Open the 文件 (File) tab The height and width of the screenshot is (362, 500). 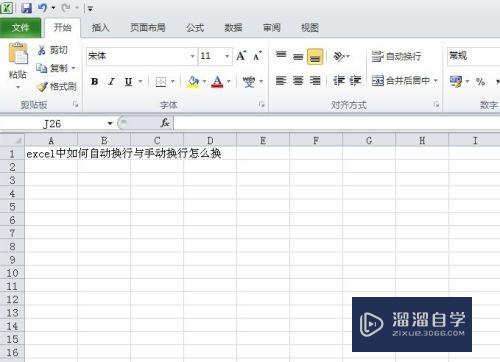tap(20, 28)
